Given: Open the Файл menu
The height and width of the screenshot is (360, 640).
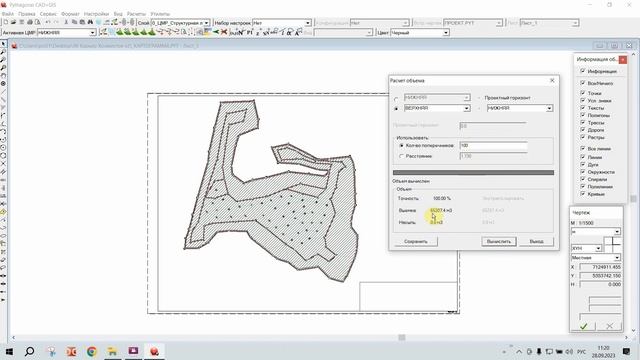Looking at the screenshot, I should [8, 13].
